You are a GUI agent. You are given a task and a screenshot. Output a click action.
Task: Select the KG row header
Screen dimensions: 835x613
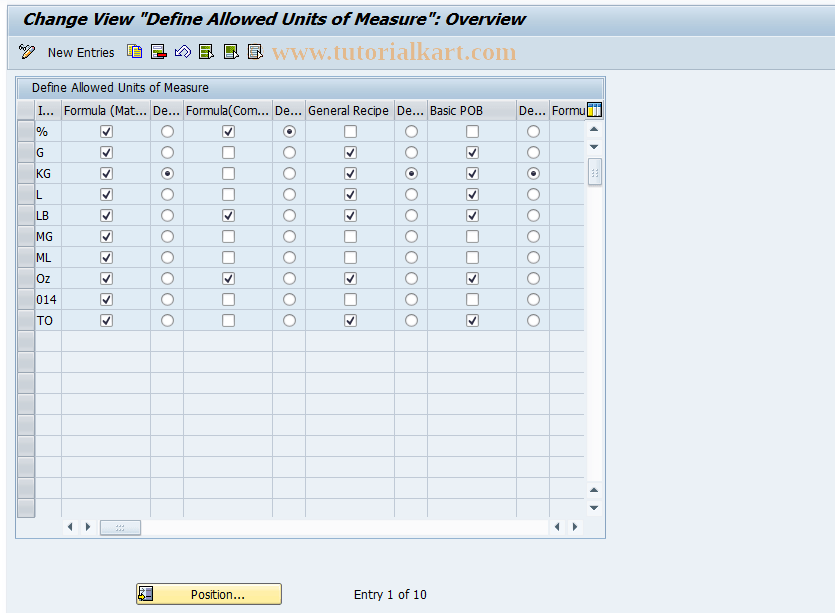[25, 173]
